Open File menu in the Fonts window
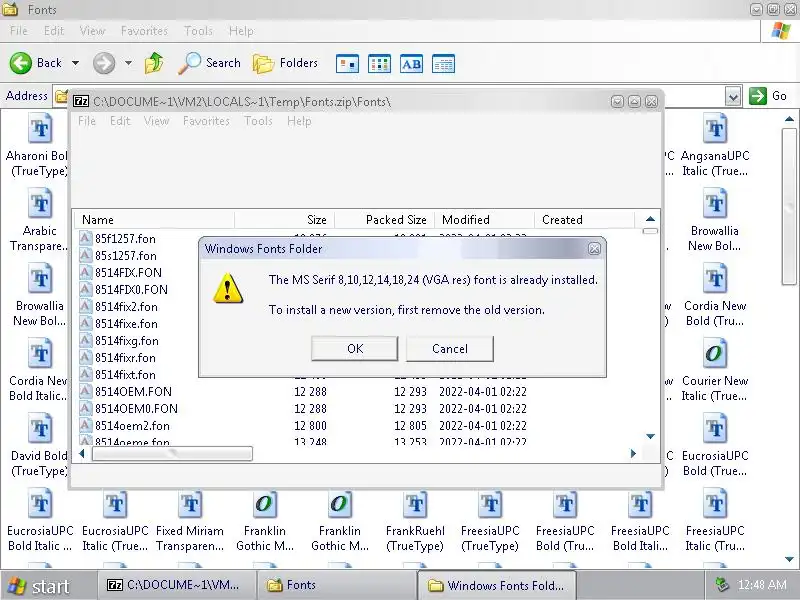Image resolution: width=800 pixels, height=600 pixels. [19, 31]
